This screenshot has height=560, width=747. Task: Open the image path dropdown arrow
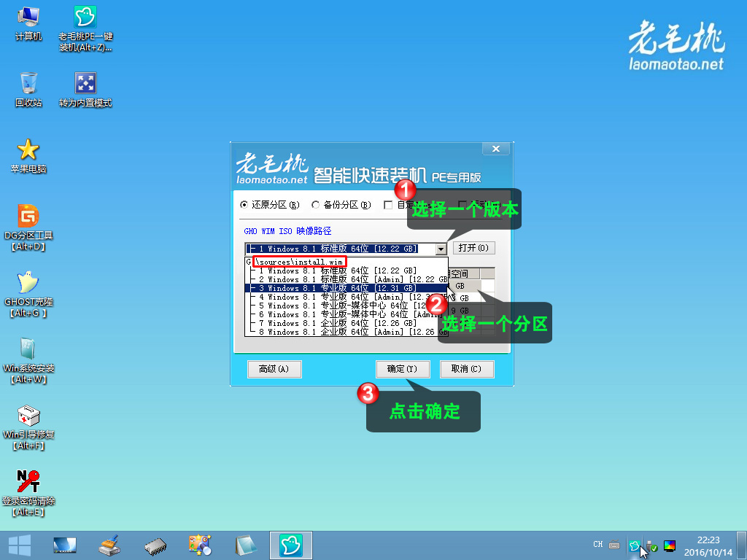[x=441, y=249]
